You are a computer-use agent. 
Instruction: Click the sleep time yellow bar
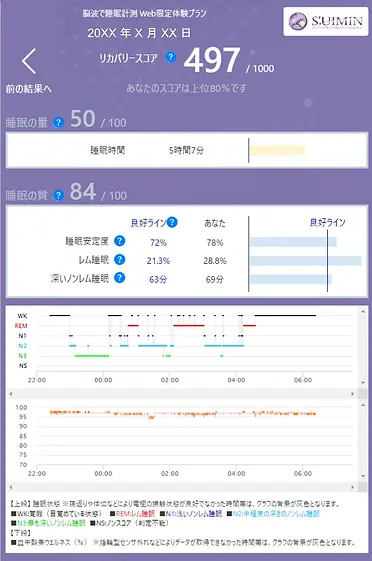278,150
